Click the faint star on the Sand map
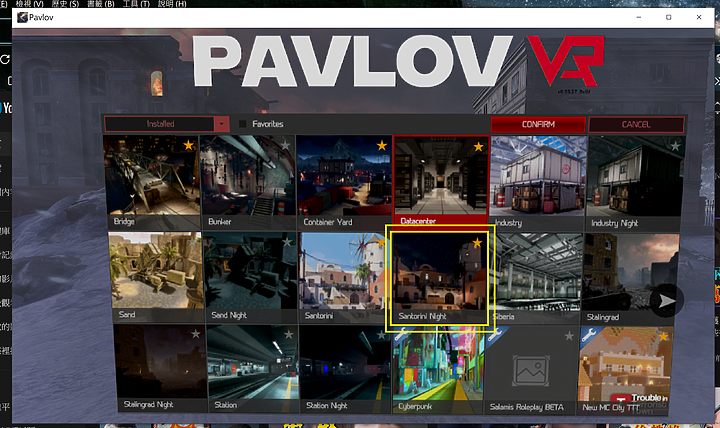 pyautogui.click(x=193, y=241)
